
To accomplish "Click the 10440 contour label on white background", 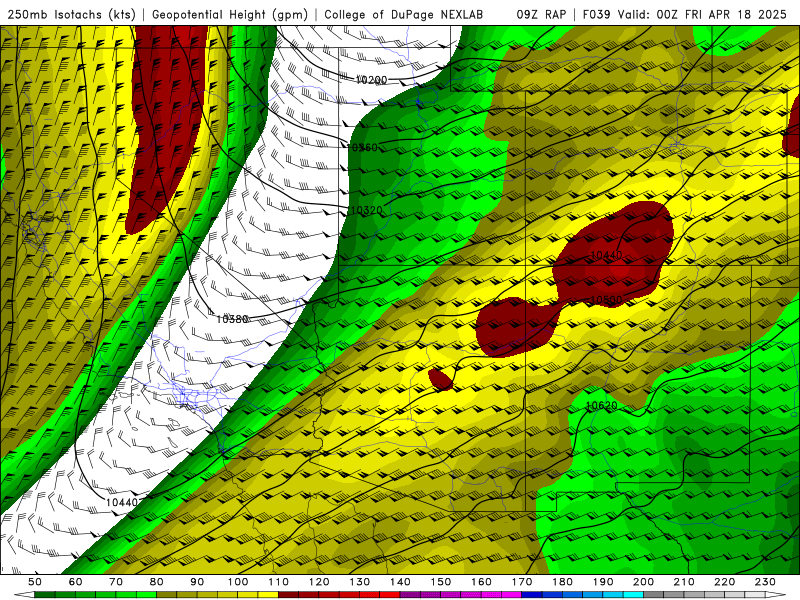I will tap(121, 503).
